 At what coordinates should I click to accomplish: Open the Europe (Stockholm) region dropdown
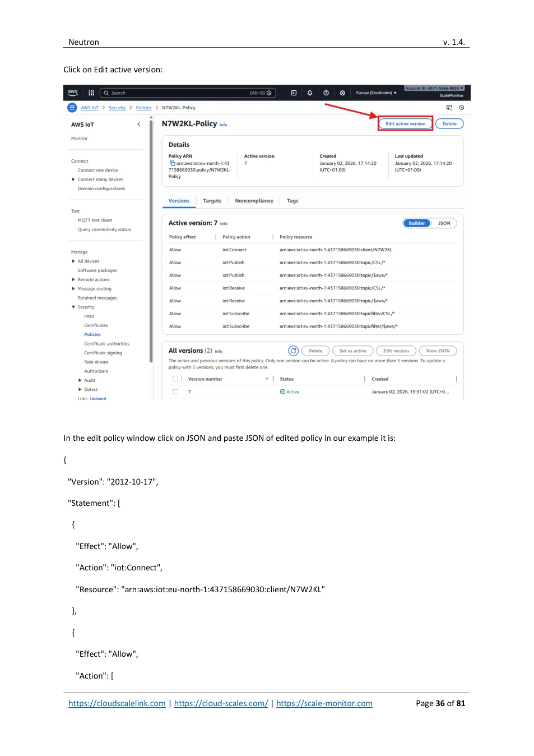click(377, 93)
